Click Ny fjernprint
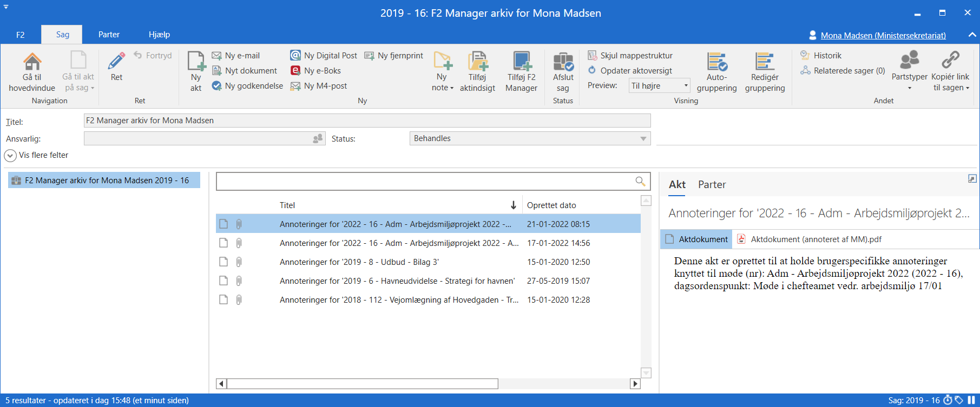 pos(394,55)
